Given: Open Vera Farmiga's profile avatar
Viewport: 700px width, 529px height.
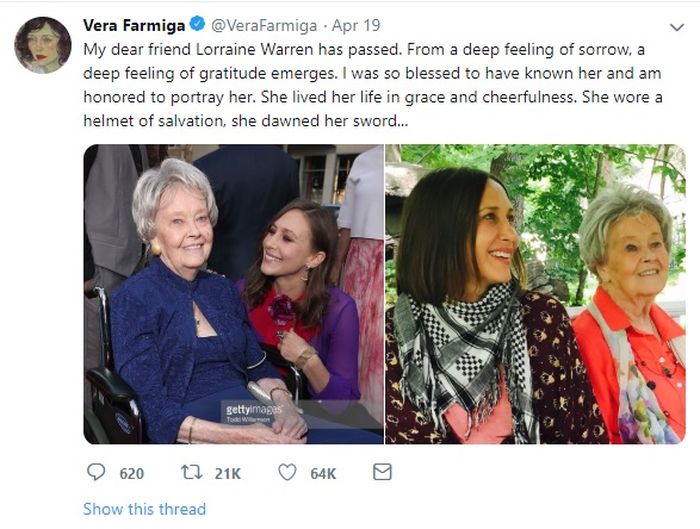Looking at the screenshot, I should (43, 45).
